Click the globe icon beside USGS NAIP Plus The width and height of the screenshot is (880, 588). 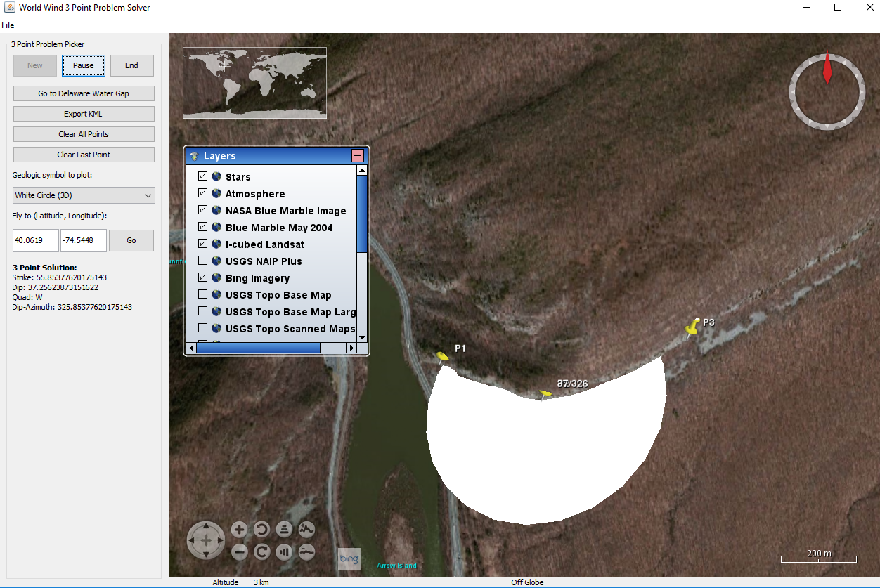click(x=216, y=261)
